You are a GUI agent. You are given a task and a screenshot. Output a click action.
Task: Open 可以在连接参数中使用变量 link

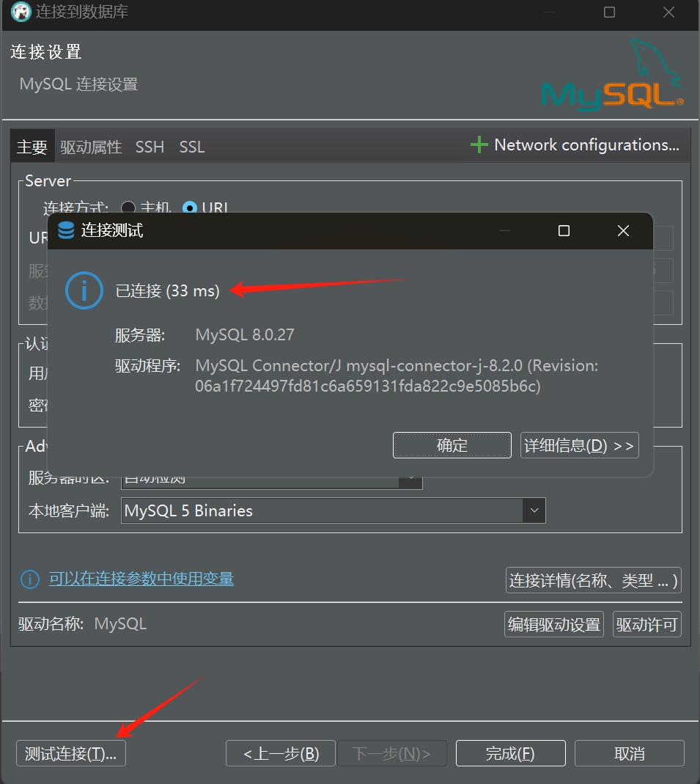click(141, 579)
